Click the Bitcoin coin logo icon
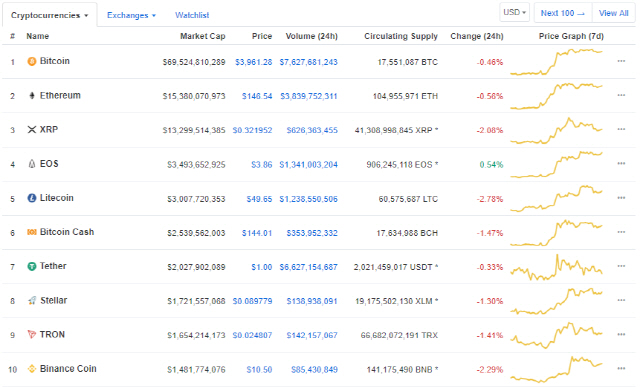This screenshot has width=640, height=387. [31, 61]
